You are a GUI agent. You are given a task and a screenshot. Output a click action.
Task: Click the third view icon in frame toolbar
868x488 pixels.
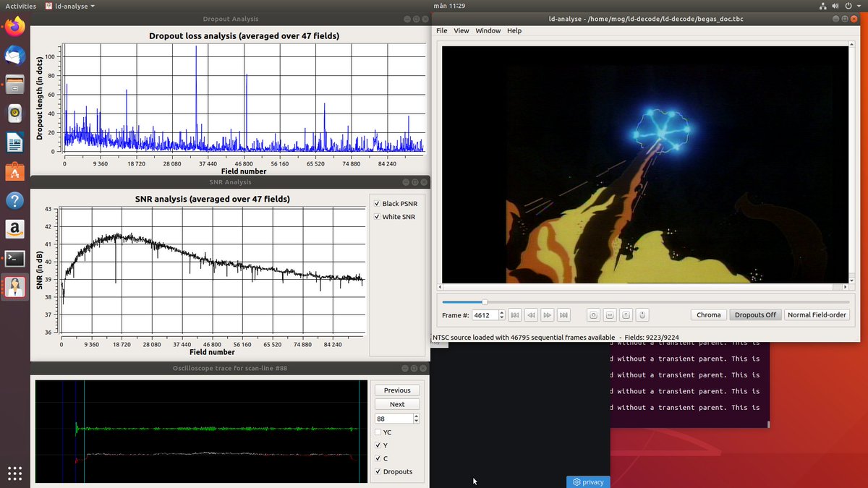point(626,314)
